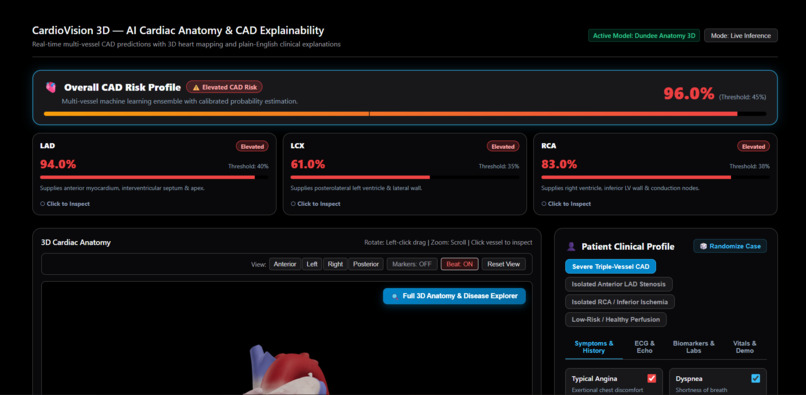Click the Mode: Live Inference badge
Screen dimensions: 806x395
(741, 35)
